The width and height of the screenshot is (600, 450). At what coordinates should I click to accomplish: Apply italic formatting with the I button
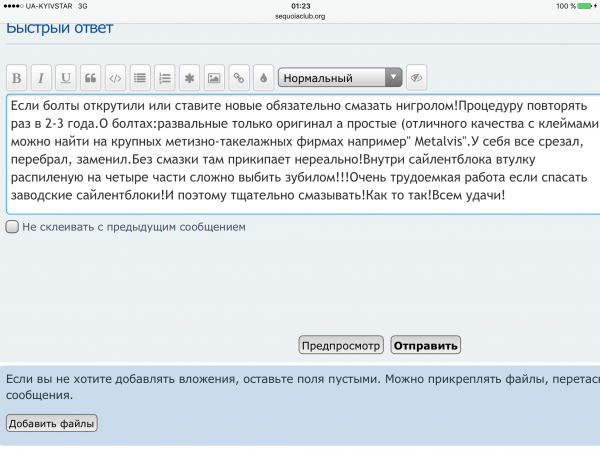click(x=41, y=77)
